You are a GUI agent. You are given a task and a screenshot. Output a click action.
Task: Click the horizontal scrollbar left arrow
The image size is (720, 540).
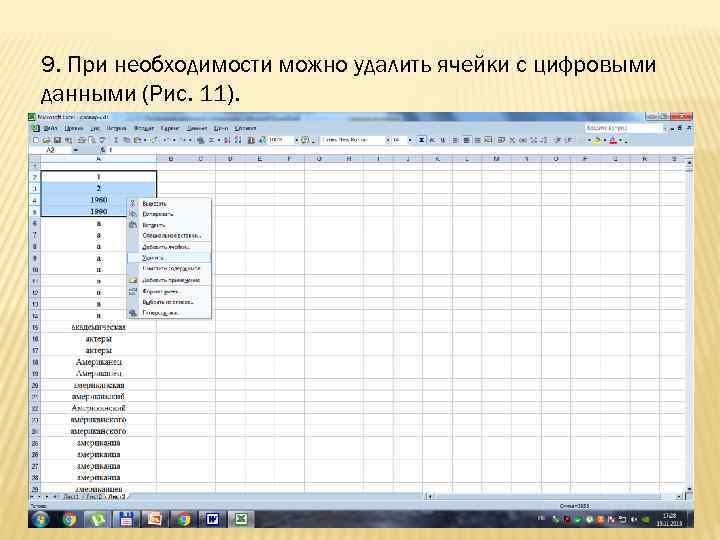(429, 496)
